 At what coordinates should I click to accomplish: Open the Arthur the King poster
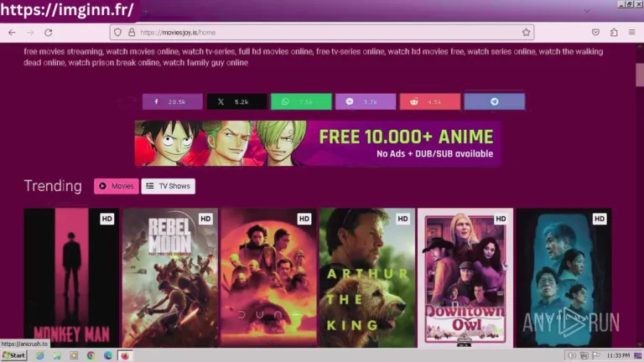pos(367,277)
